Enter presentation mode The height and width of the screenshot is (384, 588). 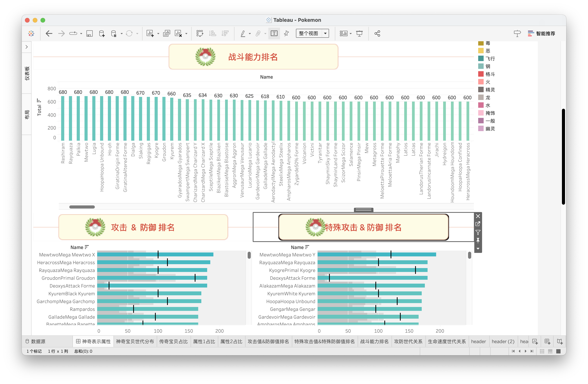coord(359,33)
